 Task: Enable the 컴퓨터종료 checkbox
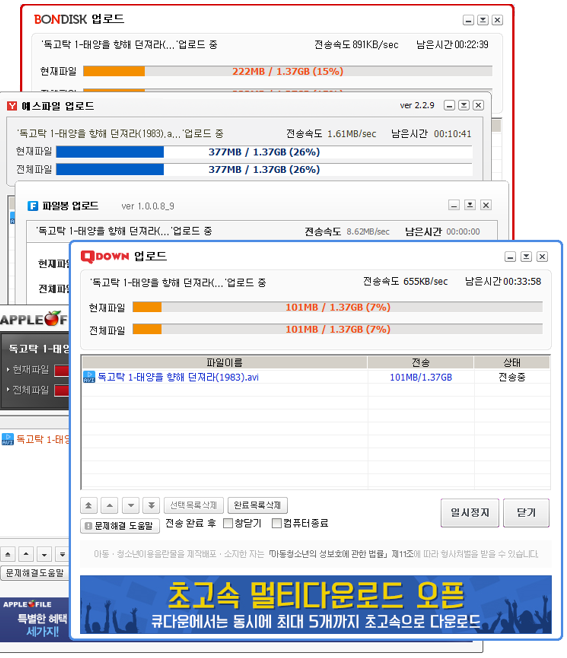click(x=277, y=523)
